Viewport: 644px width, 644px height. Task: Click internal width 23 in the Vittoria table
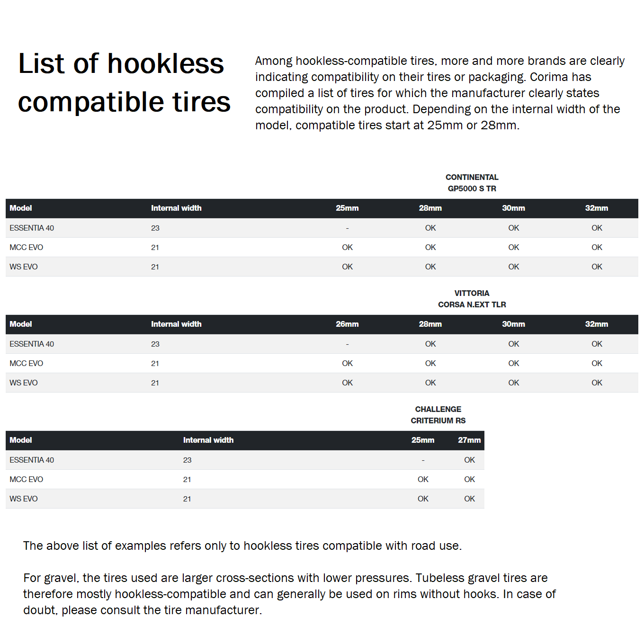(x=155, y=344)
